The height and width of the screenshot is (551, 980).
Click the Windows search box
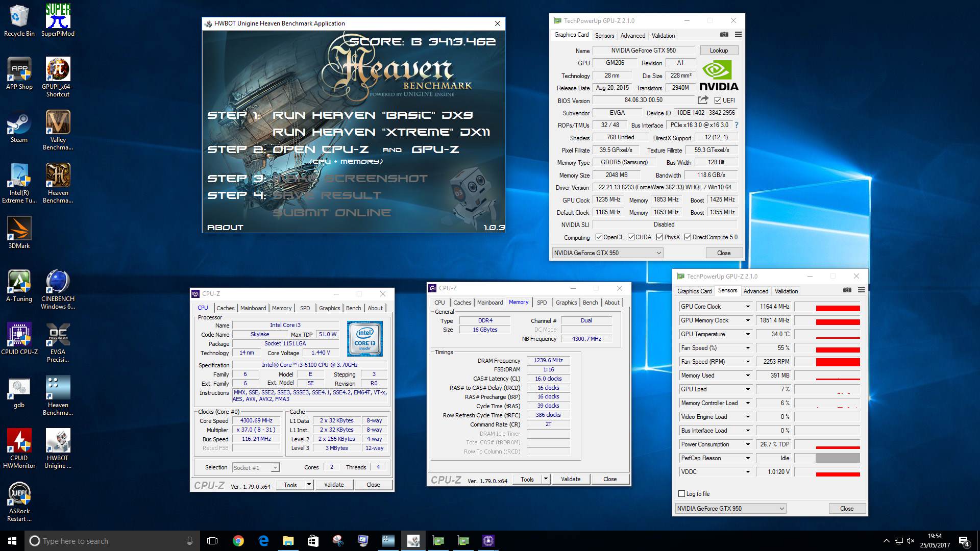point(112,541)
